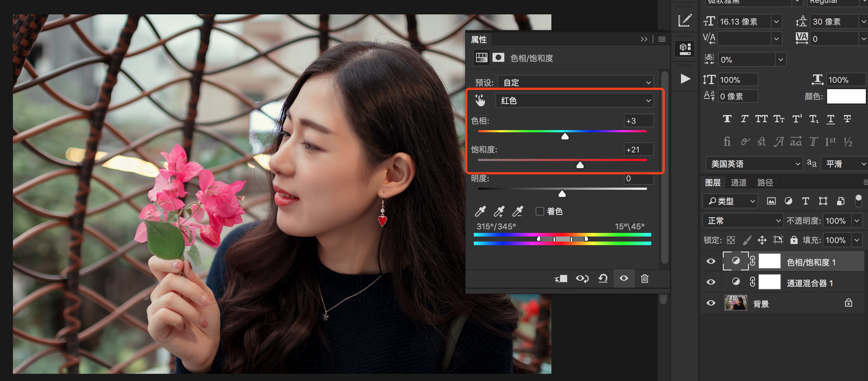868x381 pixels.
Task: Apply Subscript text style
Action: [814, 119]
